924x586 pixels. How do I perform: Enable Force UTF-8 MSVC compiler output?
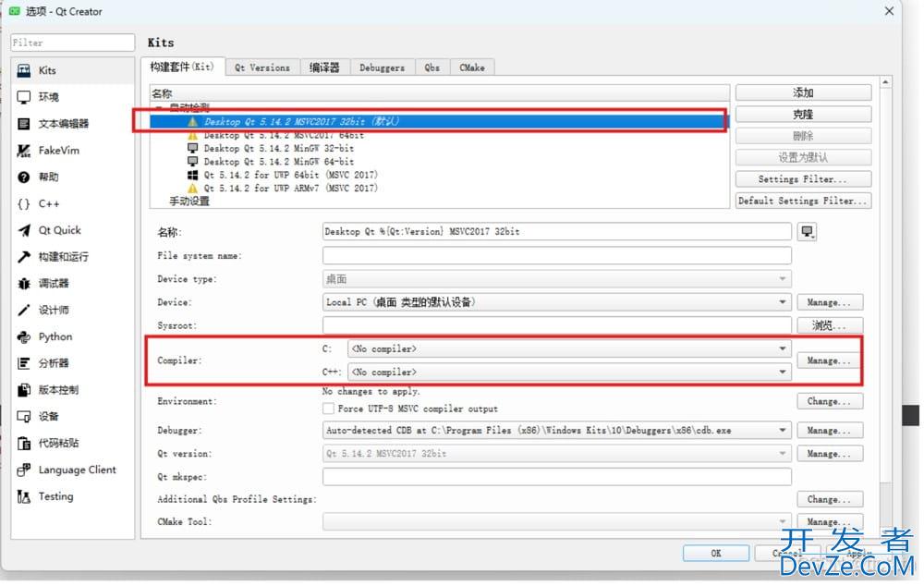point(328,409)
